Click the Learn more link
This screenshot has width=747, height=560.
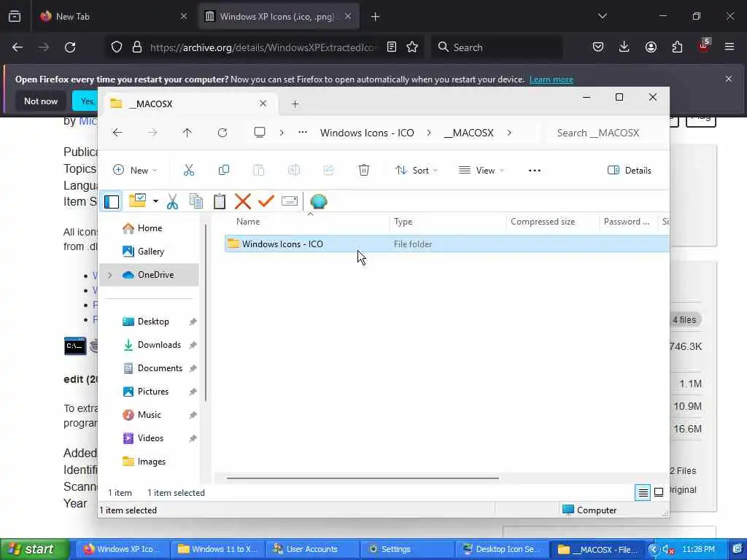coord(551,79)
